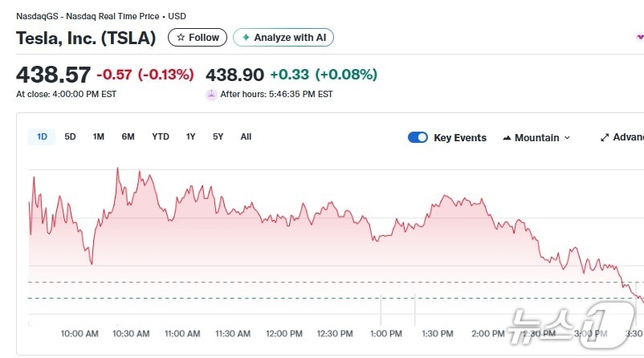Screen dimensions: 644x358
Task: Click the 12:00 PM timeline label
Action: 283,333
